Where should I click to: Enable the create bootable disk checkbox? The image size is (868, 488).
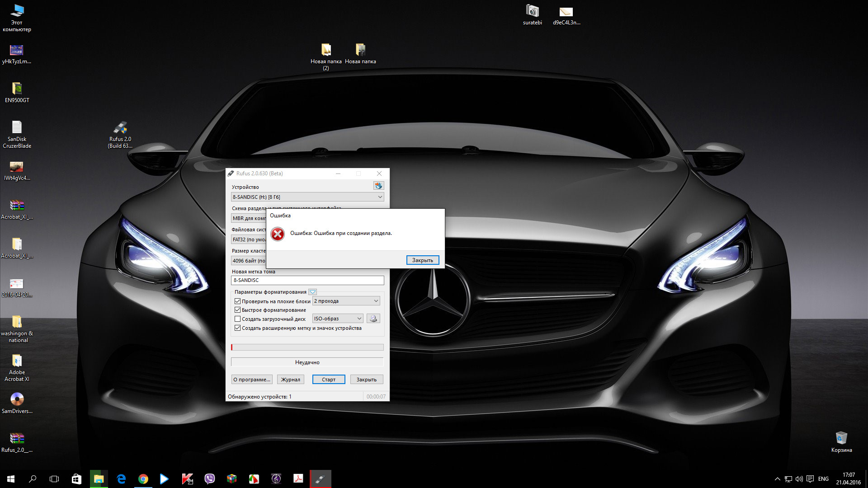click(237, 319)
